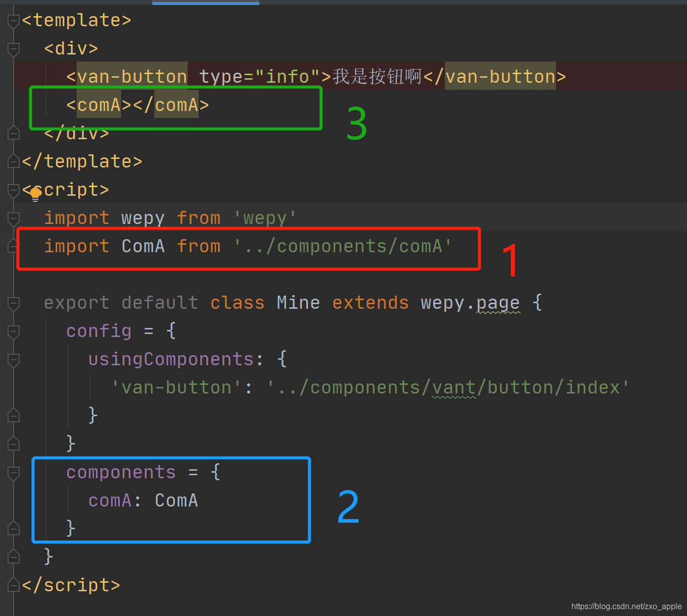This screenshot has height=616, width=687.
Task: Place cursor in closing comA tag
Action: (177, 105)
